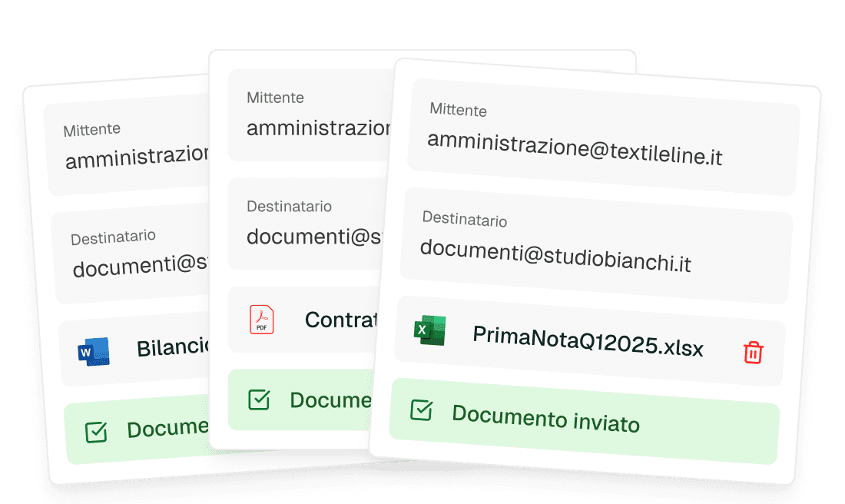Click the Destinatario field on middle card
Image resolution: width=845 pixels, height=504 pixels.
click(x=307, y=224)
